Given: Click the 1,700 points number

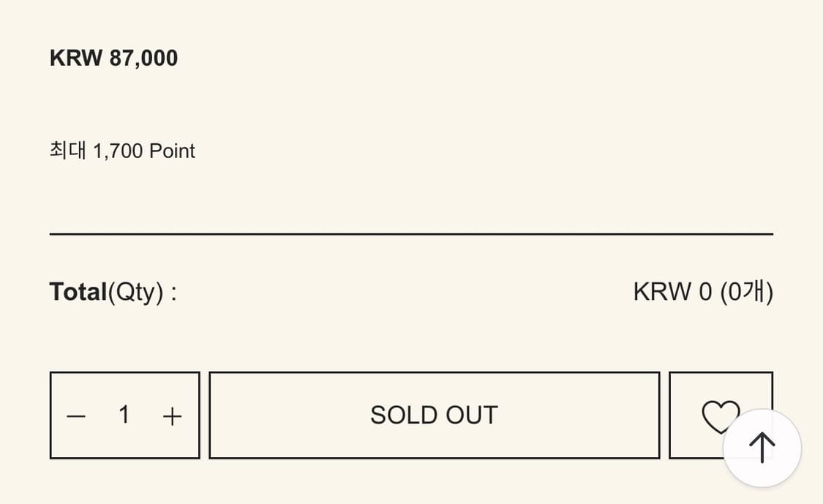Looking at the screenshot, I should point(118,151).
